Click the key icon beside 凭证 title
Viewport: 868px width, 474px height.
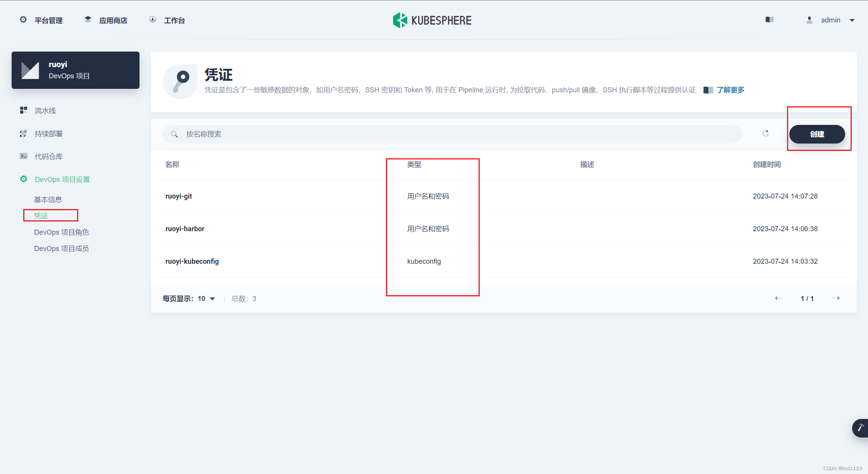point(180,81)
